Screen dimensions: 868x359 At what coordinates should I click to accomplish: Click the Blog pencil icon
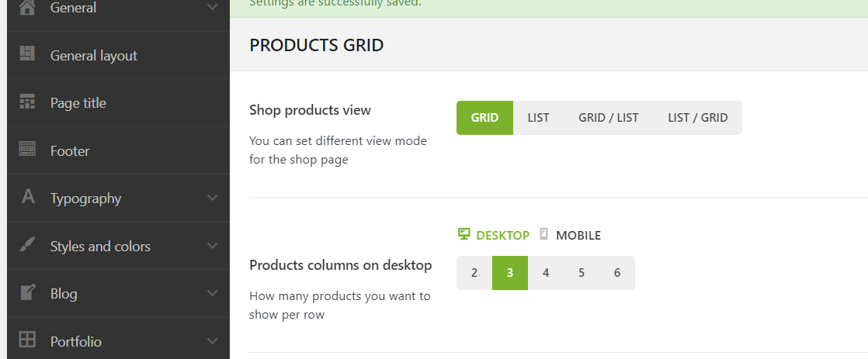point(28,292)
